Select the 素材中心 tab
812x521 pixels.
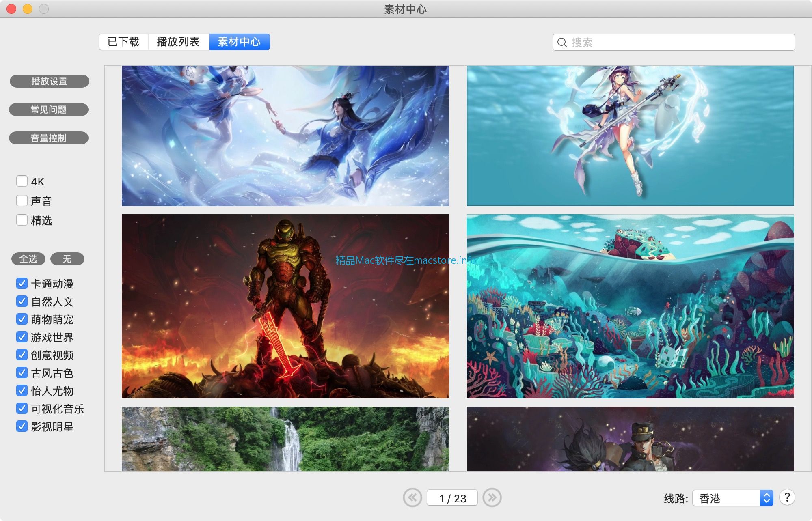point(240,42)
